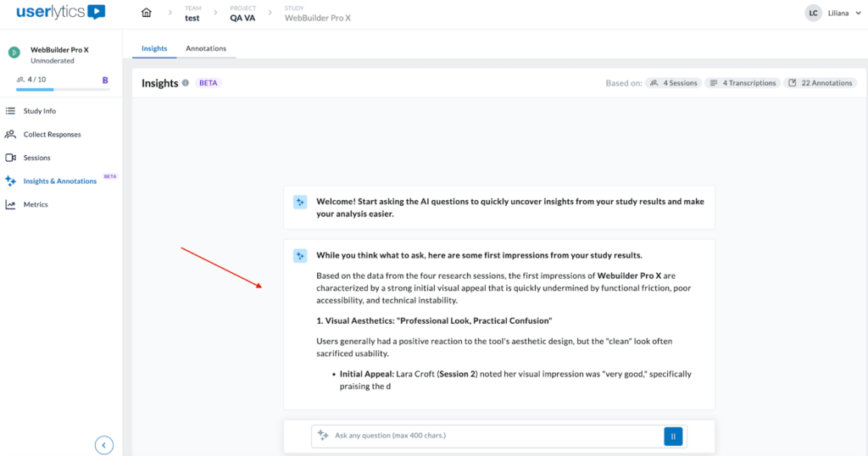868x456 pixels.
Task: Click the 4 Transcriptions badge
Action: pos(743,83)
